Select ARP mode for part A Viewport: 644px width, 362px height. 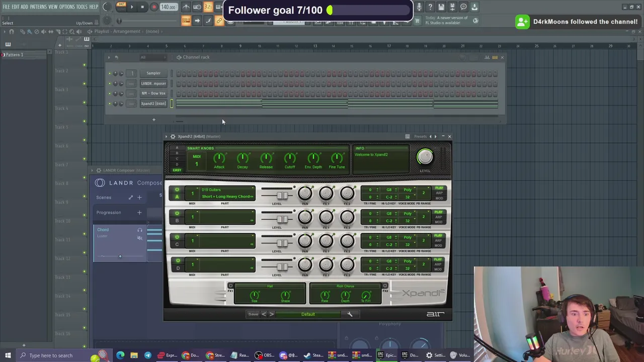point(439,193)
